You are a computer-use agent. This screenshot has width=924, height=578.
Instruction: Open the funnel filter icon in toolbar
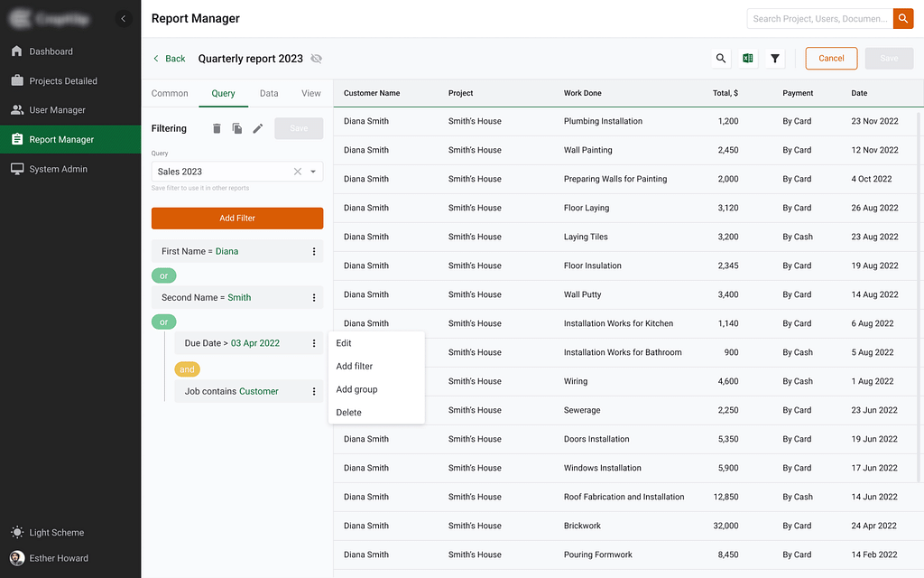[x=775, y=59]
